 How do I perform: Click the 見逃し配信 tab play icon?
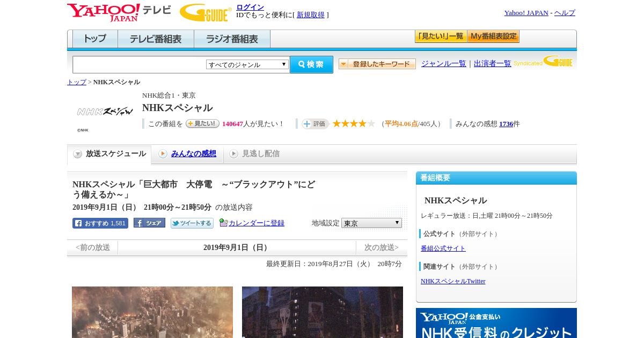233,154
